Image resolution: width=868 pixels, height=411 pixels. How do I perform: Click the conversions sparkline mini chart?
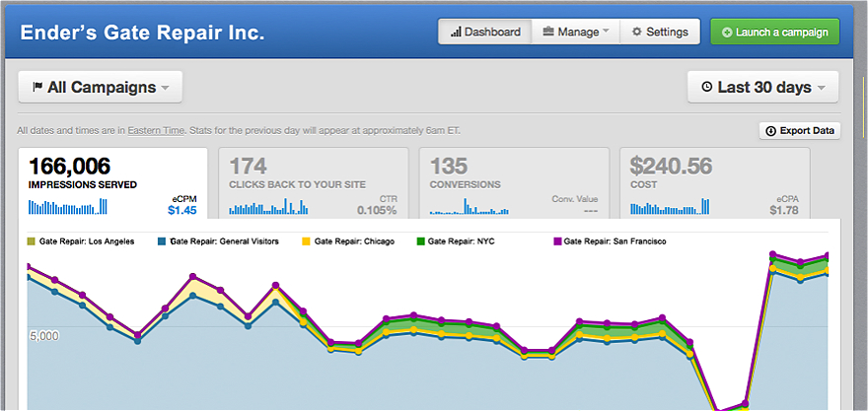pyautogui.click(x=470, y=207)
